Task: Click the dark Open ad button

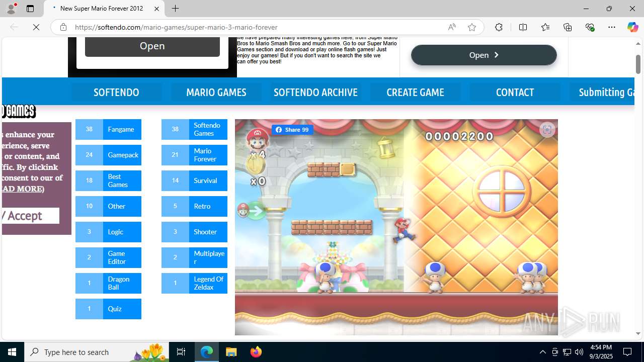Action: tap(152, 46)
